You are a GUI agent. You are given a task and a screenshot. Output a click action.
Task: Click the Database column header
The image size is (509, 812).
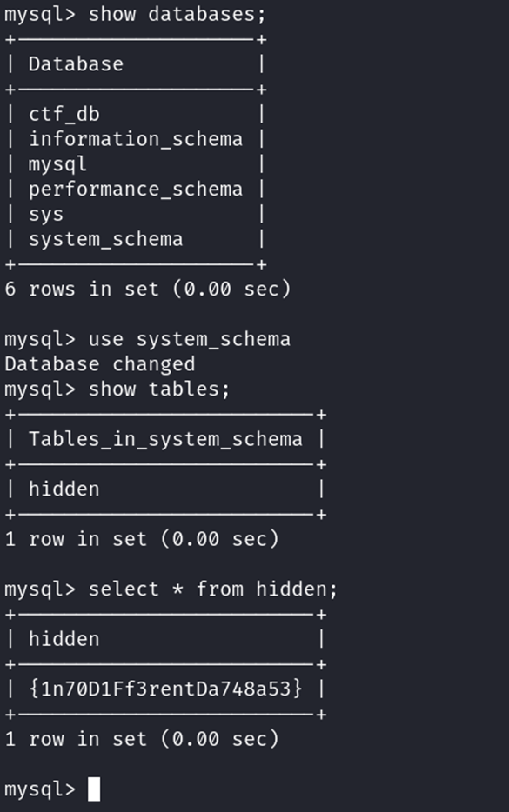77,64
